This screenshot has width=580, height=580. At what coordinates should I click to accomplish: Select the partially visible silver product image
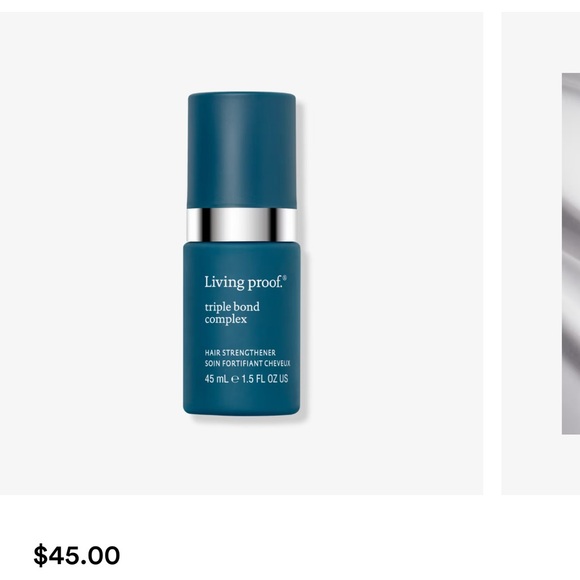point(570,254)
